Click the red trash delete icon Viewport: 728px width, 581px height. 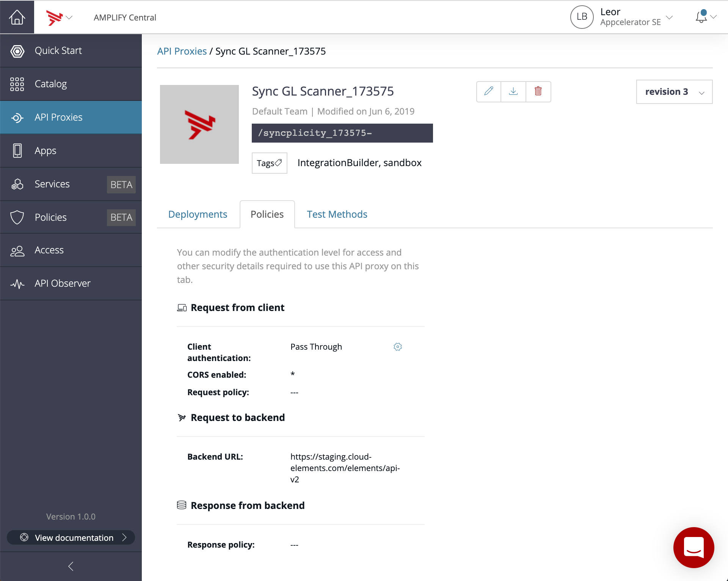pyautogui.click(x=538, y=91)
